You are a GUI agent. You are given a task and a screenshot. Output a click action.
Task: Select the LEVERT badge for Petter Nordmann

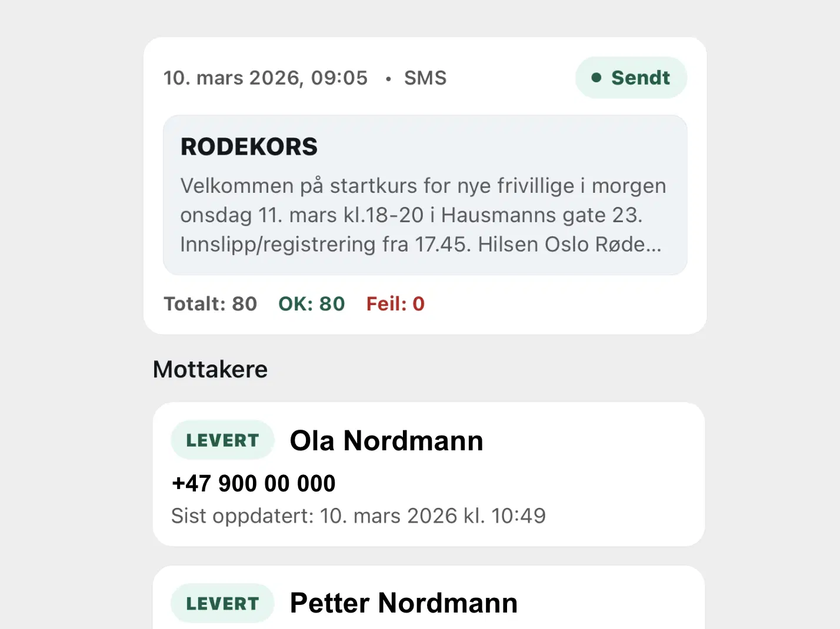(x=222, y=603)
